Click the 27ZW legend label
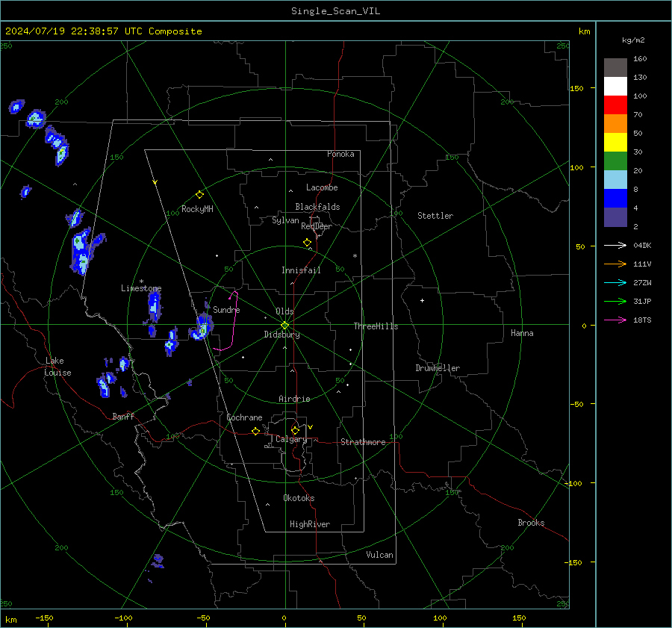672x628 pixels. coord(642,282)
